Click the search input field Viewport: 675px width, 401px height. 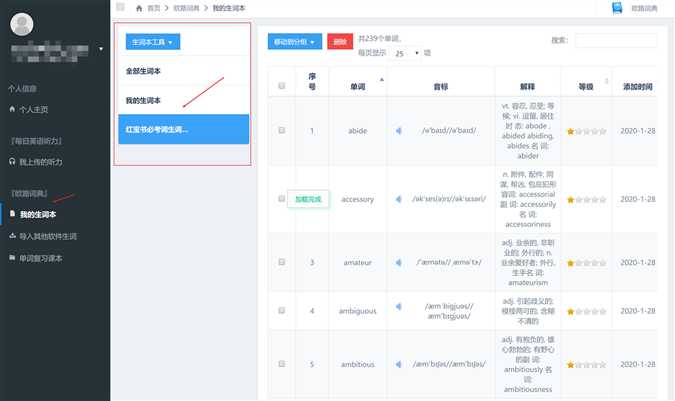coord(616,40)
